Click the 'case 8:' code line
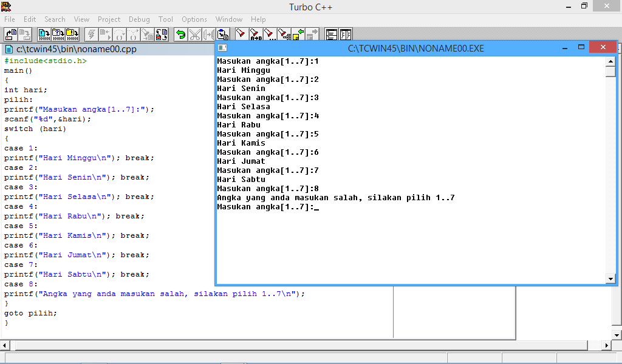 [x=21, y=284]
